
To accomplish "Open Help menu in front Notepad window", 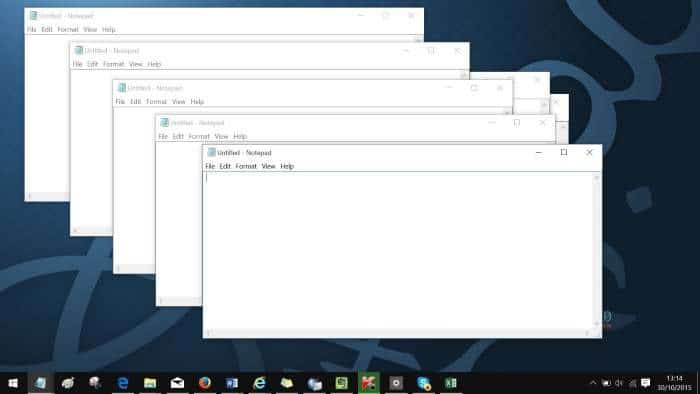I will [287, 166].
